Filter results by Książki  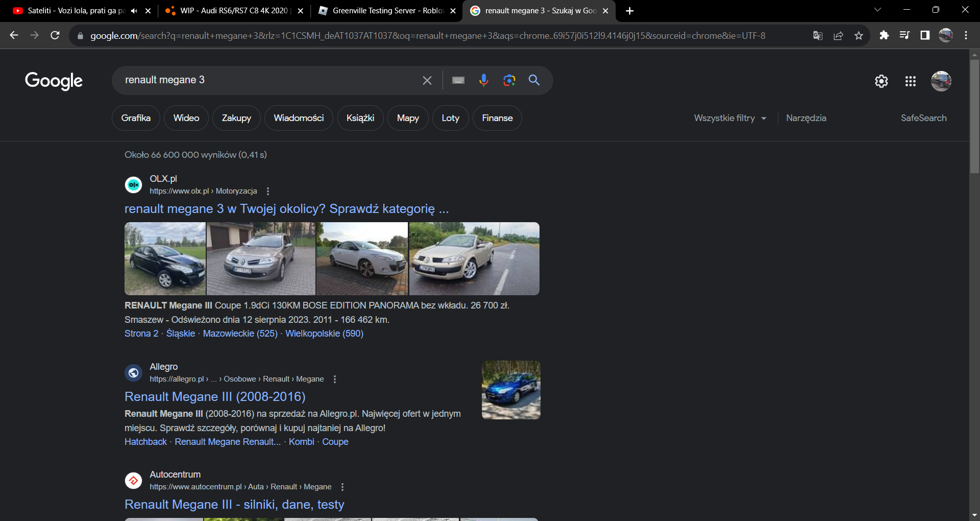tap(360, 118)
